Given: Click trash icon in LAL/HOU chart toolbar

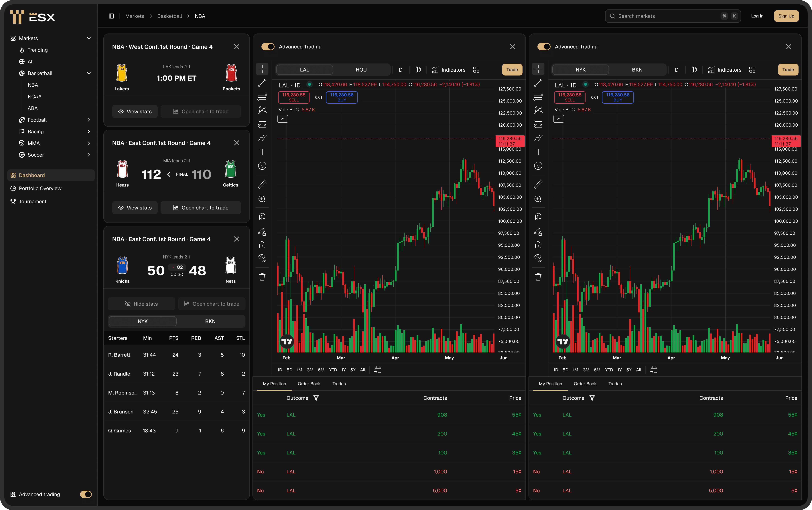Looking at the screenshot, I should (x=262, y=277).
